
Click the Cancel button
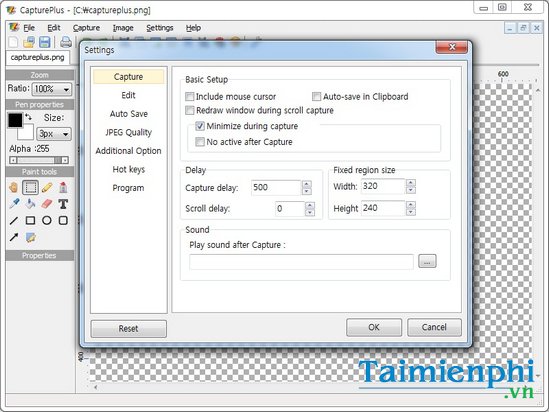(x=434, y=327)
